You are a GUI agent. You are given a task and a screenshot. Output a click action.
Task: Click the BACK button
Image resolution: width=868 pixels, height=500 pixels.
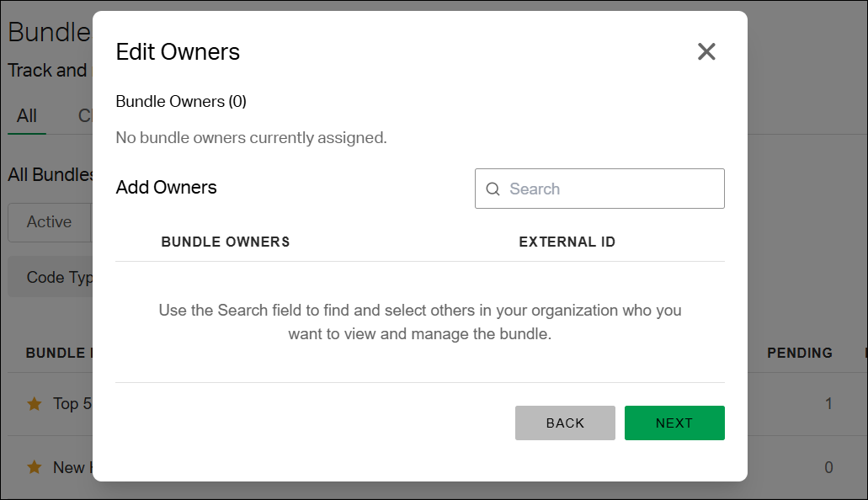point(565,423)
